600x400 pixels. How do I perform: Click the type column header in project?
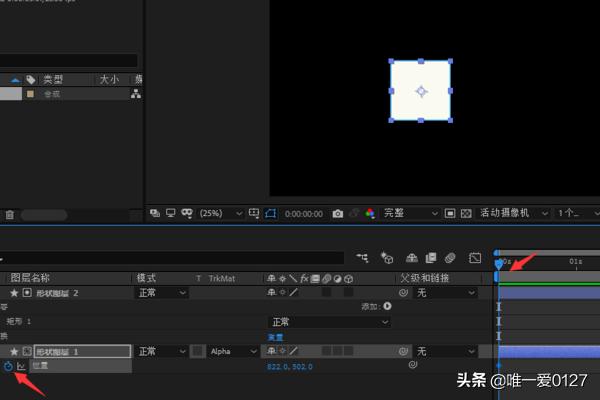pyautogui.click(x=53, y=80)
